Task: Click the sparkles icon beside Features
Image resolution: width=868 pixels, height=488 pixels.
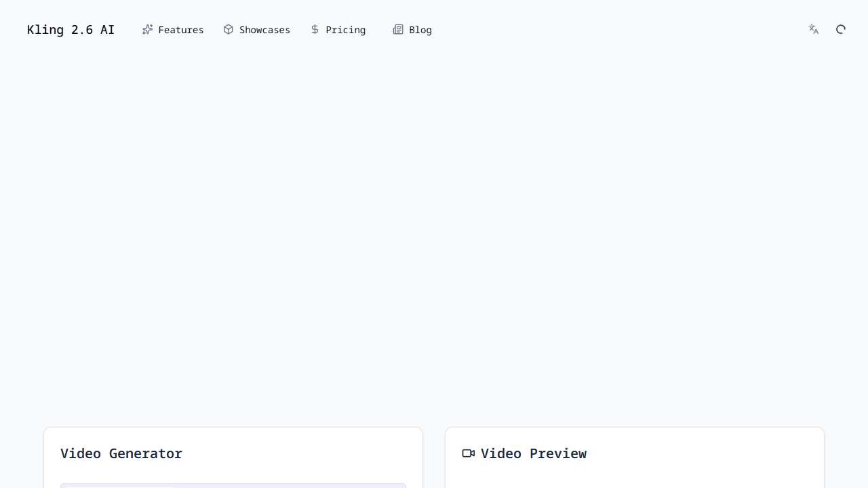Action: click(147, 30)
